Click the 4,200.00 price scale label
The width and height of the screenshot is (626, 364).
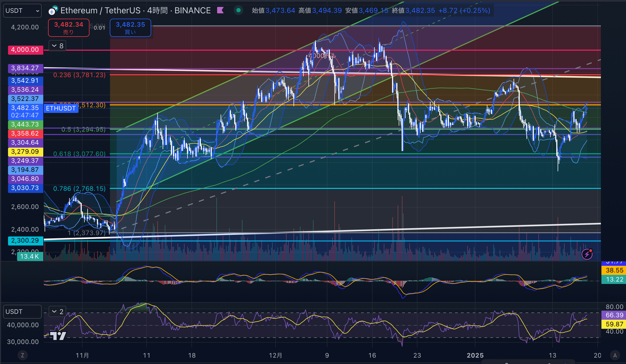[25, 27]
